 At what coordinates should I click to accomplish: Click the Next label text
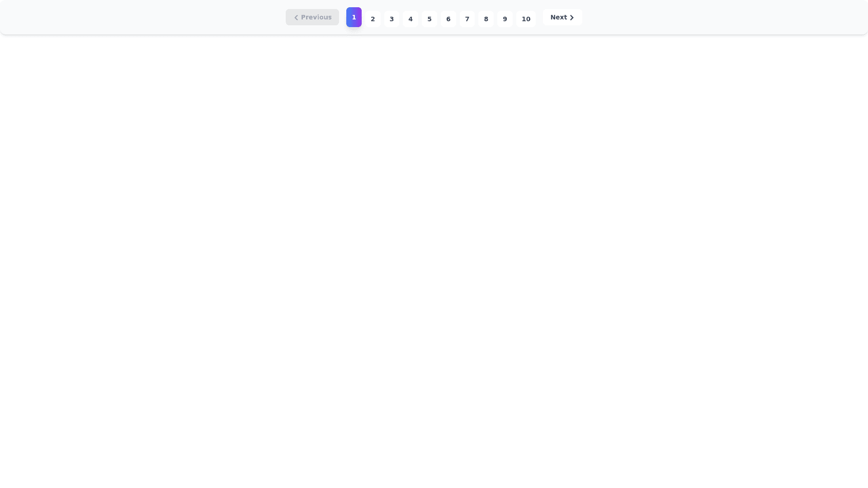(x=558, y=17)
